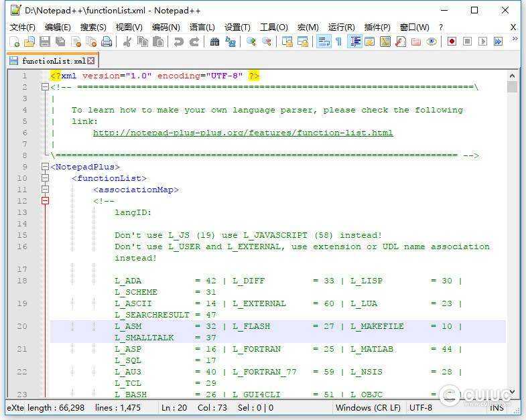The height and width of the screenshot is (420, 526).
Task: Start macro recording with the red record icon
Action: pos(452,42)
